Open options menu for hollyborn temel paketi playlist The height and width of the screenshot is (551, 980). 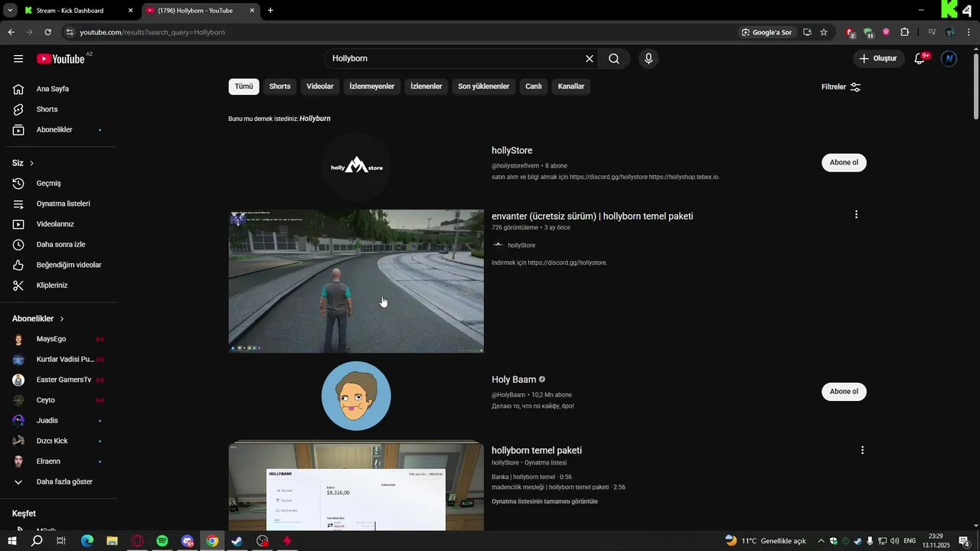pos(862,451)
